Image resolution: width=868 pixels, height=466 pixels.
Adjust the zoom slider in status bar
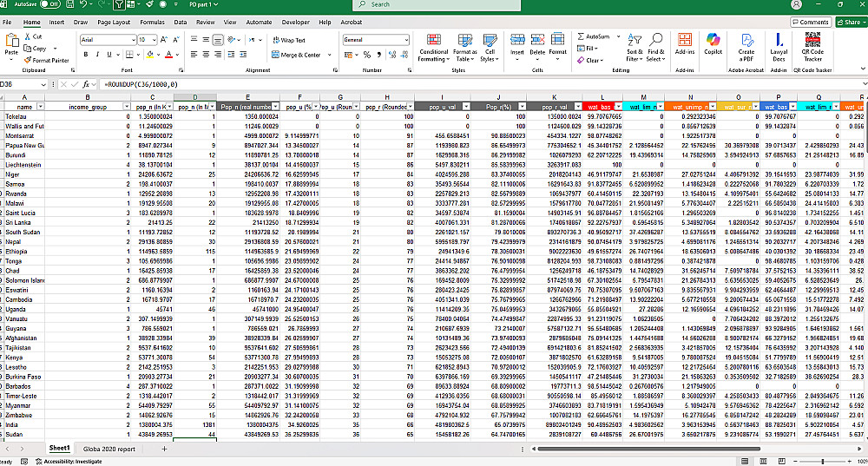point(823,462)
